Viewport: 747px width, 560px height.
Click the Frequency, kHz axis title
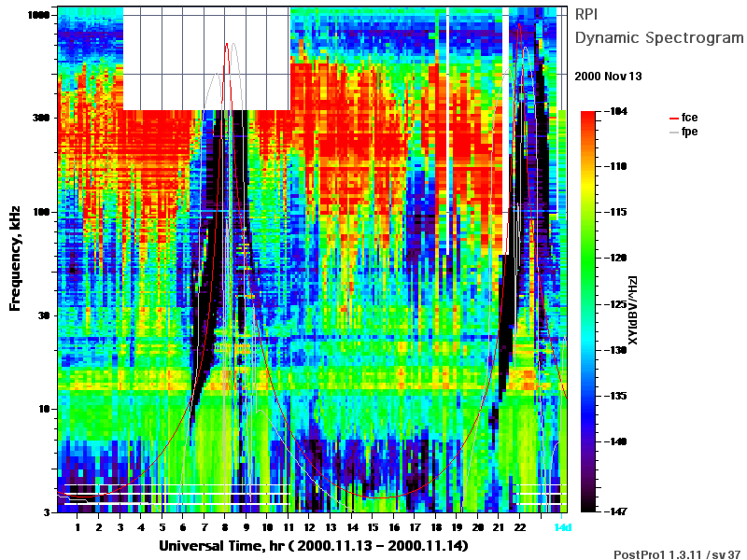pos(15,259)
